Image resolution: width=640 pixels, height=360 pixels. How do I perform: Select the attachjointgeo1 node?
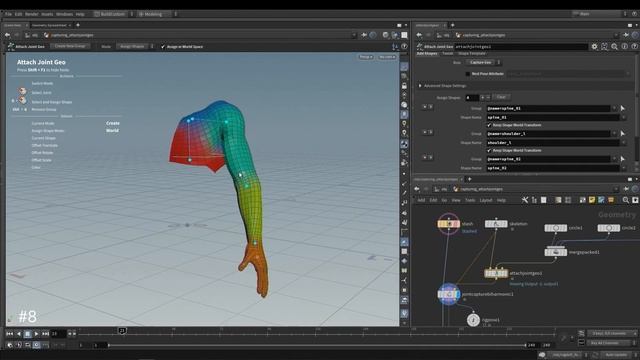[496, 273]
